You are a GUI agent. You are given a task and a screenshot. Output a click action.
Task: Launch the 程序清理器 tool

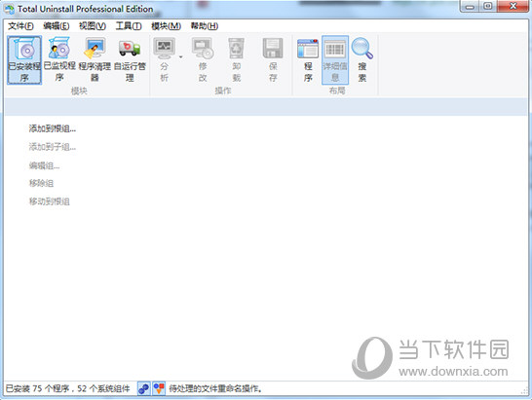point(95,59)
